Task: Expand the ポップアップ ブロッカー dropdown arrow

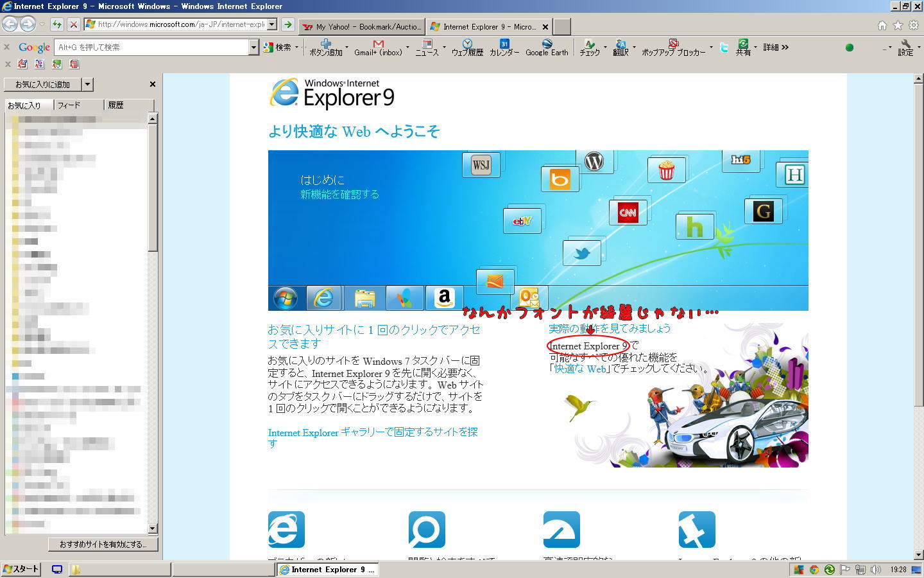Action: pos(711,47)
